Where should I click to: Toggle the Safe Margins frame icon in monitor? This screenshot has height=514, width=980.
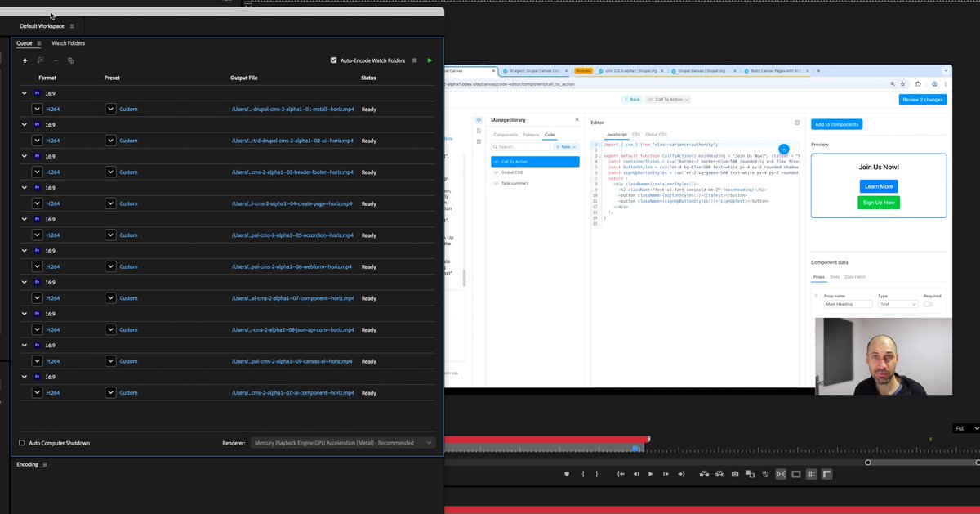796,474
